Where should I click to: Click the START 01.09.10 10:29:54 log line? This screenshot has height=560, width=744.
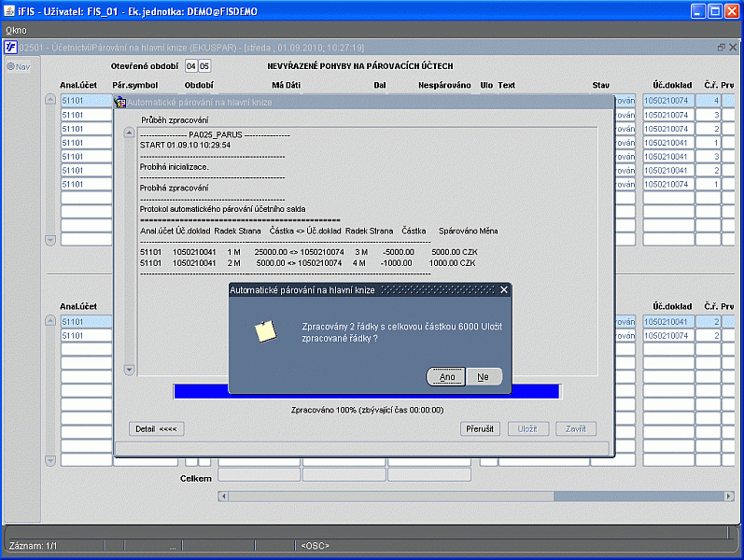[185, 146]
